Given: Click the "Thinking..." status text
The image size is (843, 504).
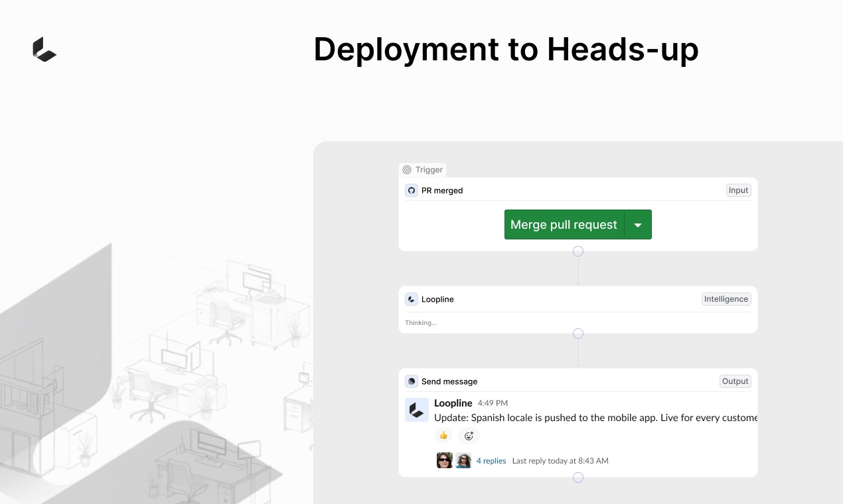Looking at the screenshot, I should 421,323.
